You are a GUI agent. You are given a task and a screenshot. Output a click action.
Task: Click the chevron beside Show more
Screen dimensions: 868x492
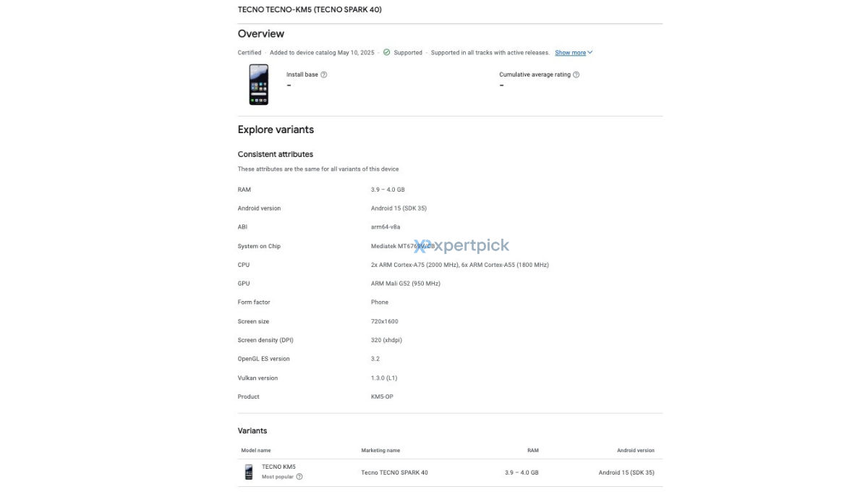(590, 52)
